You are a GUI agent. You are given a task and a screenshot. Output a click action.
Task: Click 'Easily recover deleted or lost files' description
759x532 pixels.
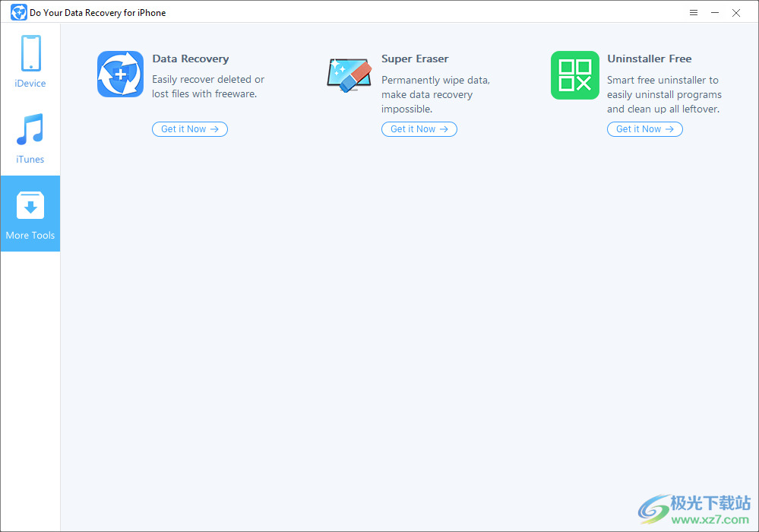[x=208, y=87]
